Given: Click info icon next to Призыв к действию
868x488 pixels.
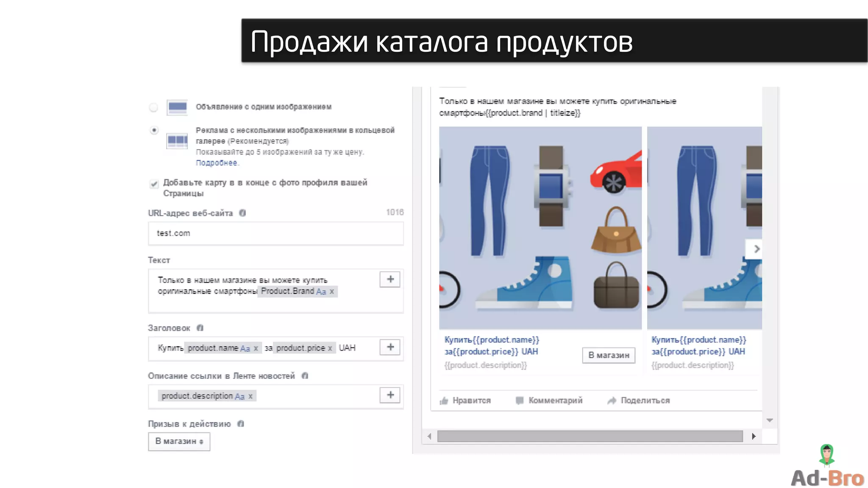Looking at the screenshot, I should click(x=241, y=424).
